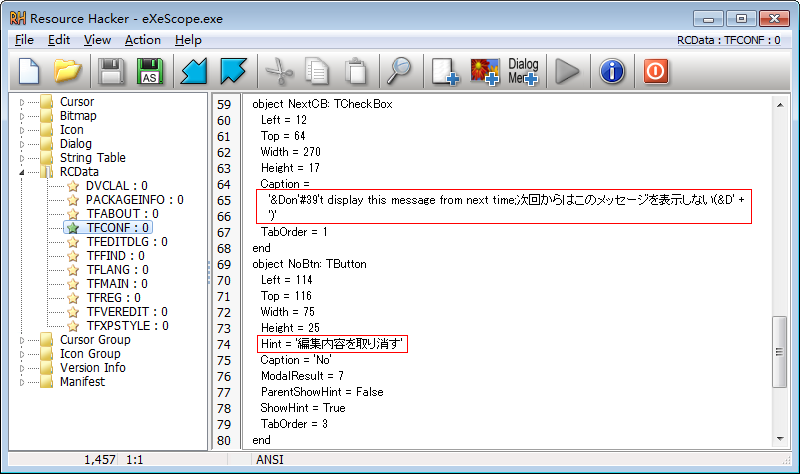
Task: Expand the Cursor folder arrow
Action: point(21,103)
